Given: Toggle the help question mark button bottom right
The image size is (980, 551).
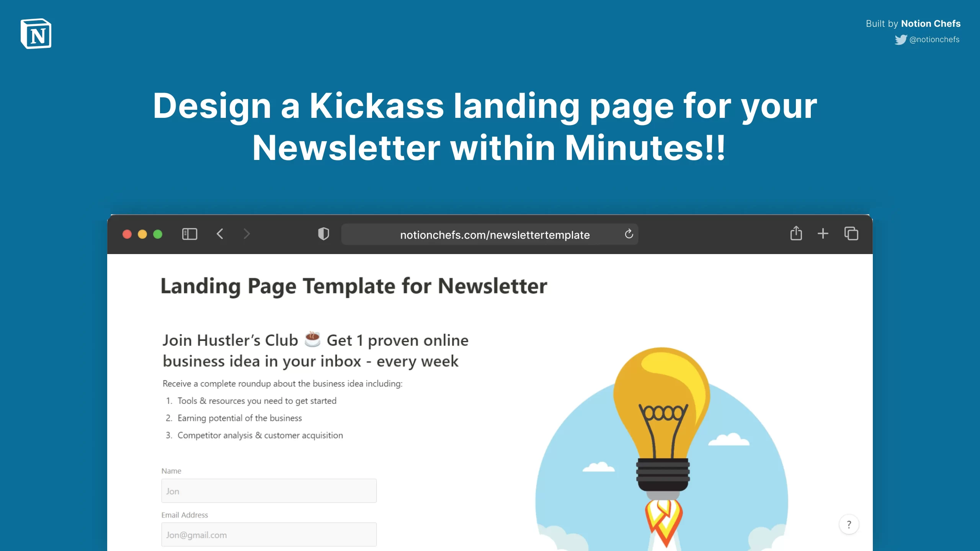Looking at the screenshot, I should [x=849, y=525].
